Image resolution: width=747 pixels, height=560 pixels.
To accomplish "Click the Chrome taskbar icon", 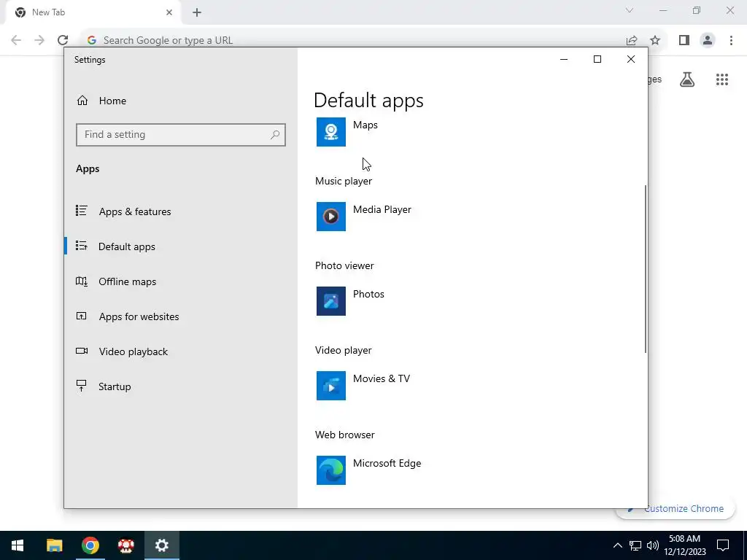I will [x=90, y=545].
